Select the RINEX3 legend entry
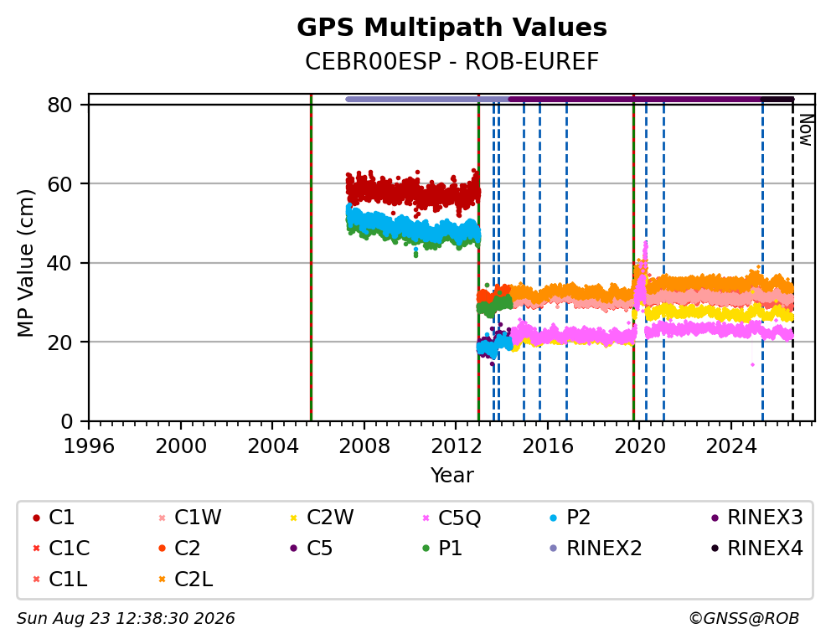 756,518
